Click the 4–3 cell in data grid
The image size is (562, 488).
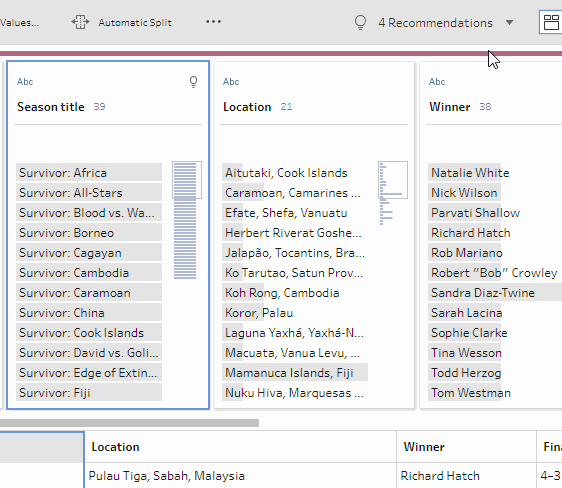point(549,475)
